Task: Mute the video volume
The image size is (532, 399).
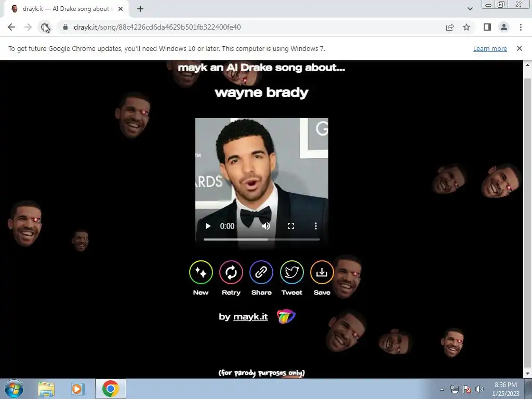Action: tap(266, 226)
